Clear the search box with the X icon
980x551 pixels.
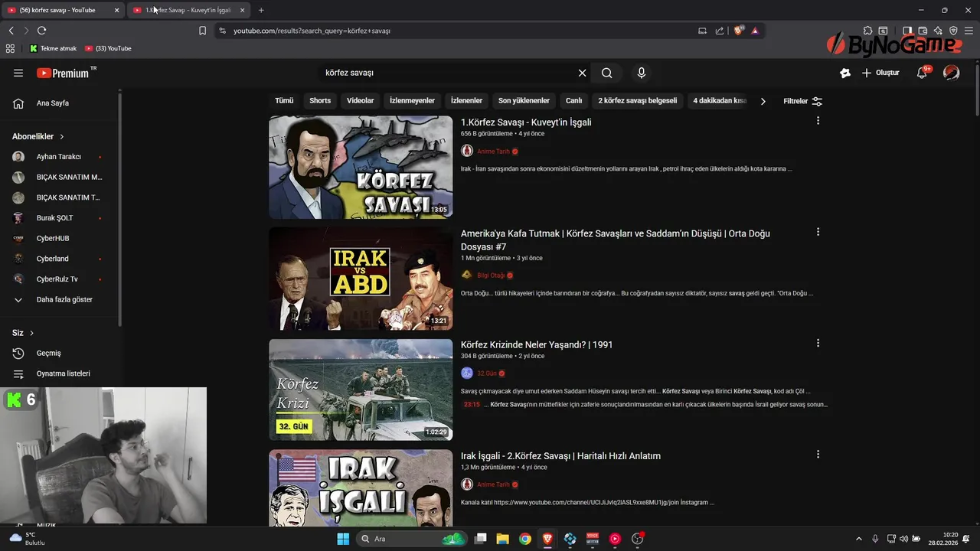582,73
